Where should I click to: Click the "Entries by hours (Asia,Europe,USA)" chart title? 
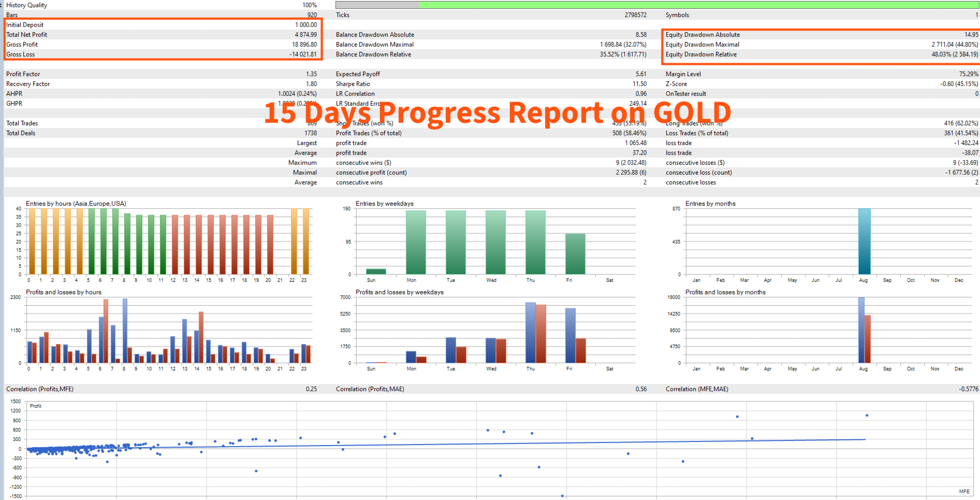[76, 204]
